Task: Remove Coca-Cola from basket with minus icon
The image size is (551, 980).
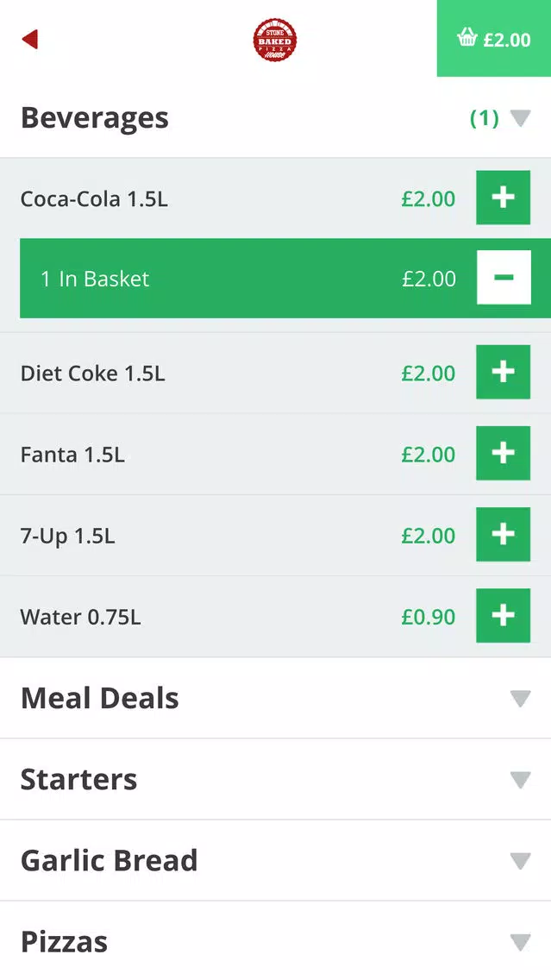Action: pos(504,278)
